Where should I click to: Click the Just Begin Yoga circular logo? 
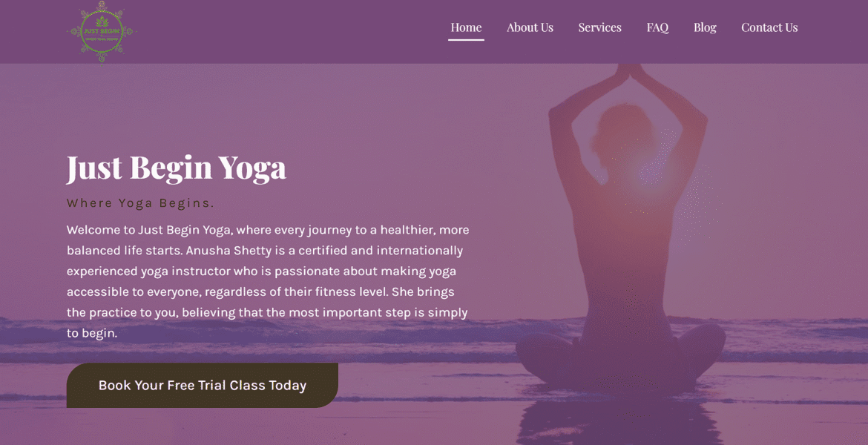pos(102,31)
